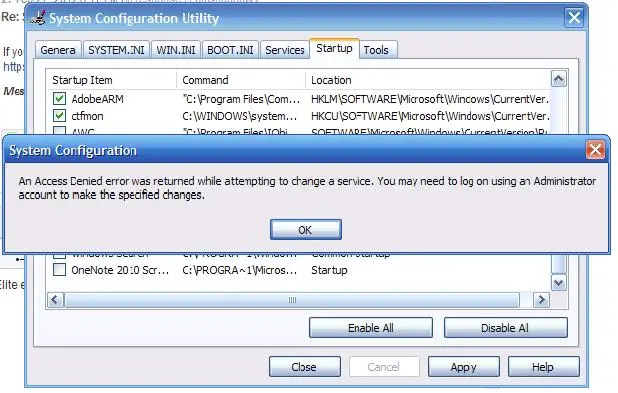Screen dimensions: 618x393
Task: Close the System Configuration error dialog
Action: [x=595, y=150]
